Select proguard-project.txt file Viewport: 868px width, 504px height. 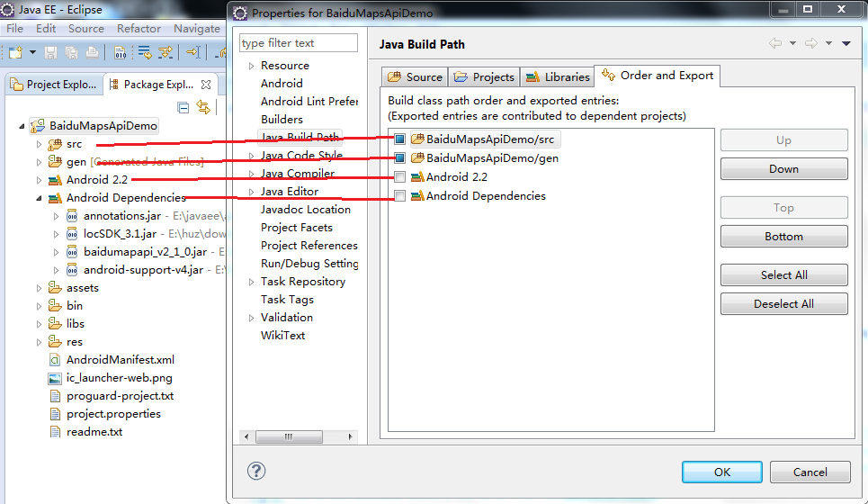click(120, 396)
